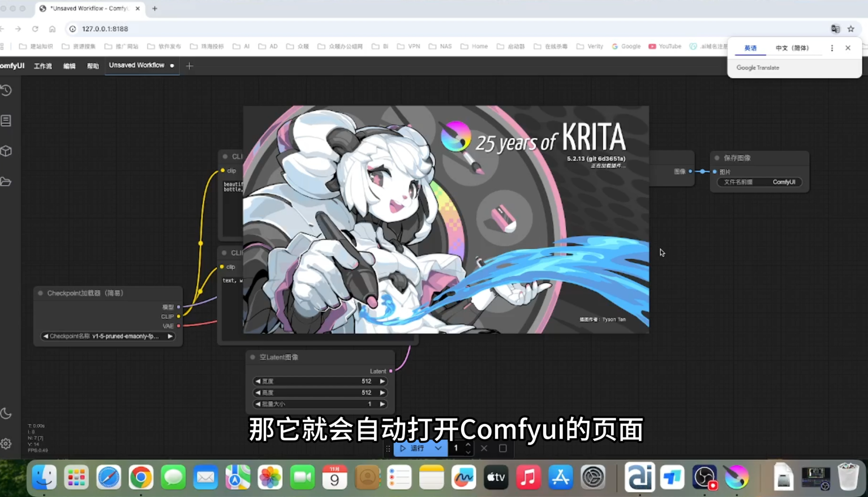Click the 宽度 512 value field
The height and width of the screenshot is (497, 868).
click(320, 382)
